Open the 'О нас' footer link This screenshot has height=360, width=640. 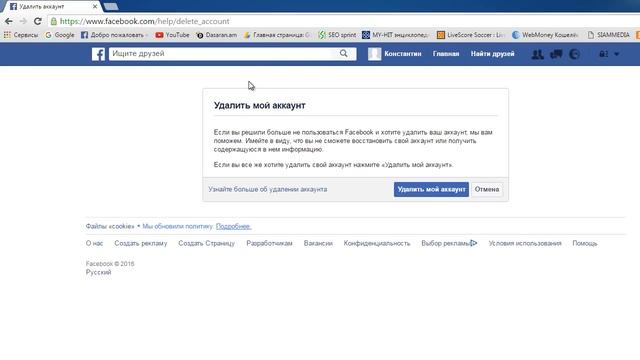point(94,243)
